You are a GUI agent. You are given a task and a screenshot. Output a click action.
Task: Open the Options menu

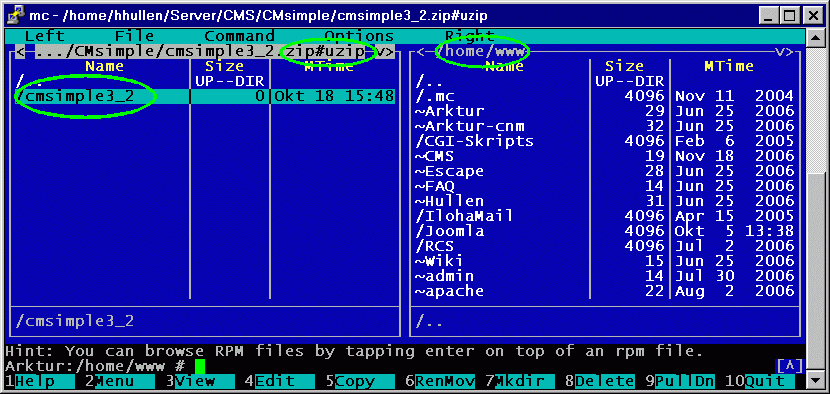359,36
